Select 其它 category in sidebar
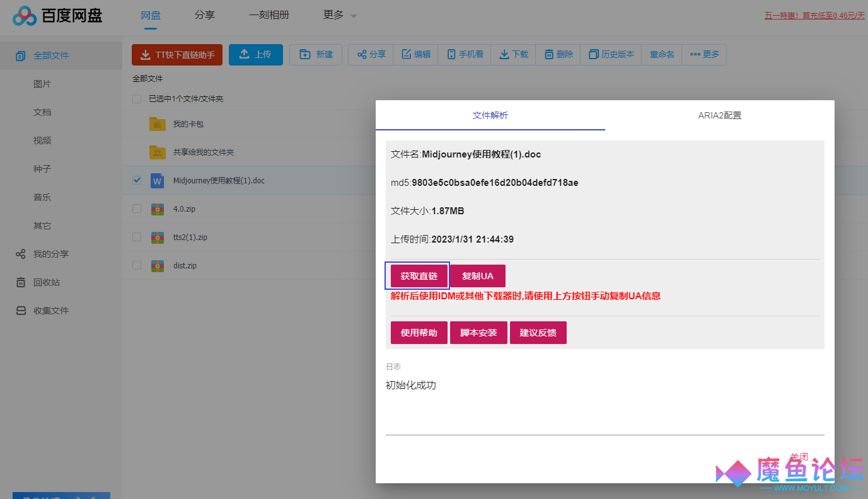 click(42, 226)
